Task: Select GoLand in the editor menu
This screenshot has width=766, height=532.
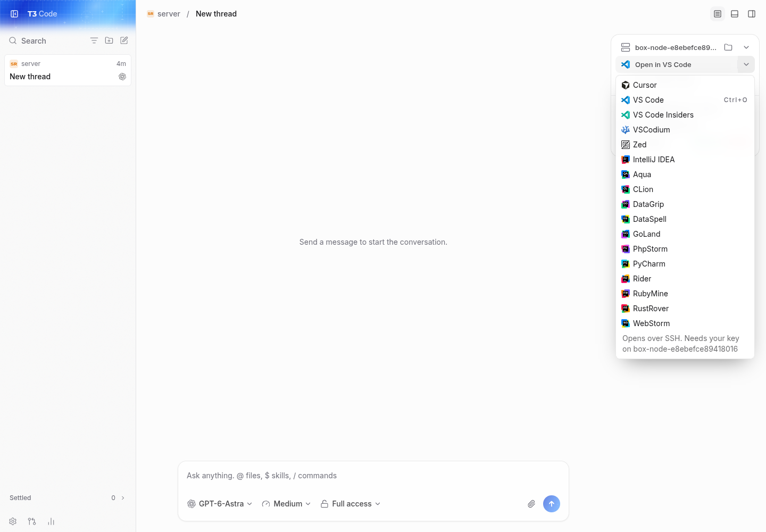Action: click(685, 234)
